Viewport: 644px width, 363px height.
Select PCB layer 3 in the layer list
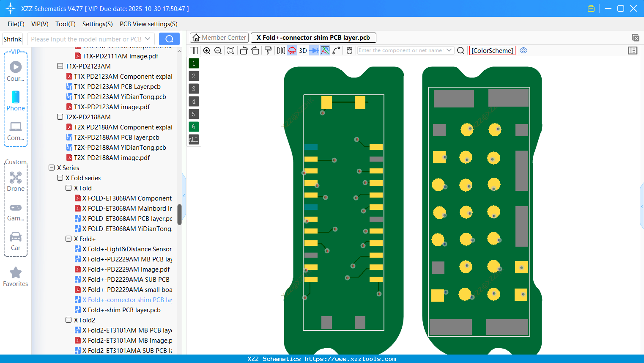click(193, 88)
